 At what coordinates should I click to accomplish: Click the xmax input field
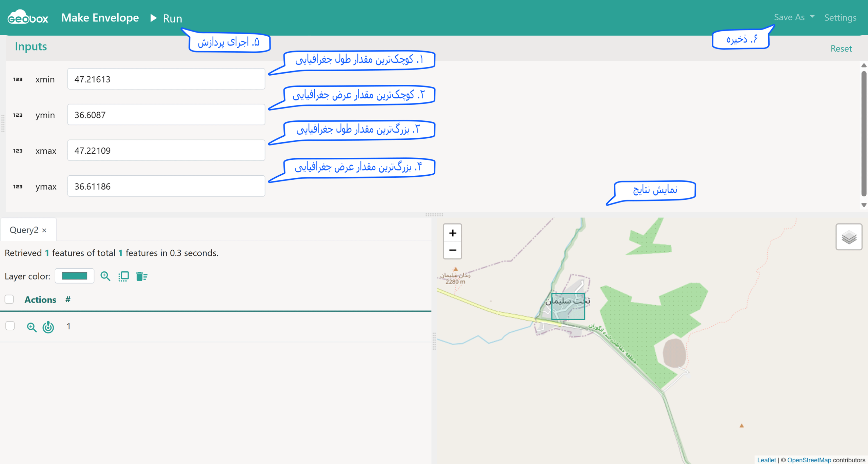[166, 150]
